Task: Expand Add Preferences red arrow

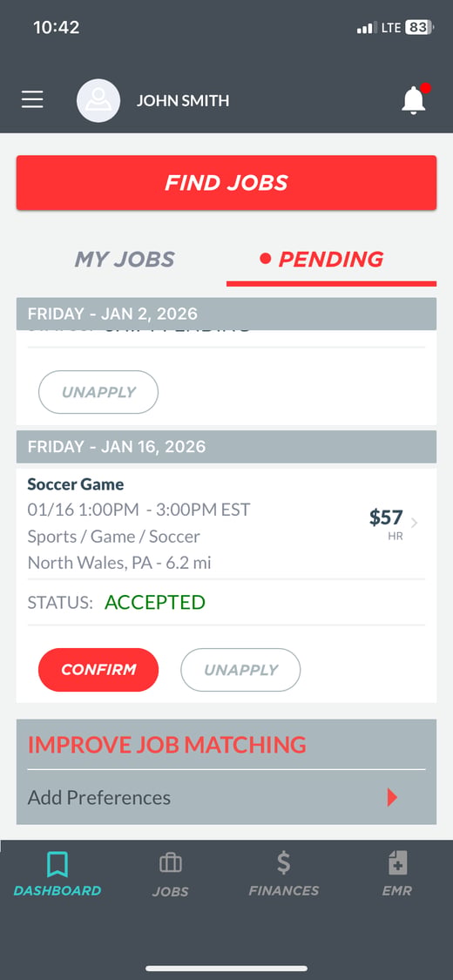Action: [392, 797]
